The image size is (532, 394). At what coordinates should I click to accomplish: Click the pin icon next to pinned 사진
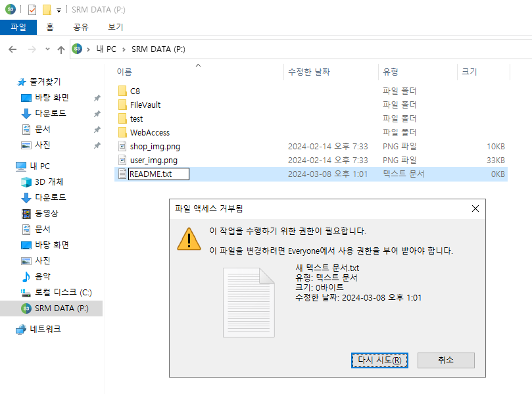coord(97,145)
